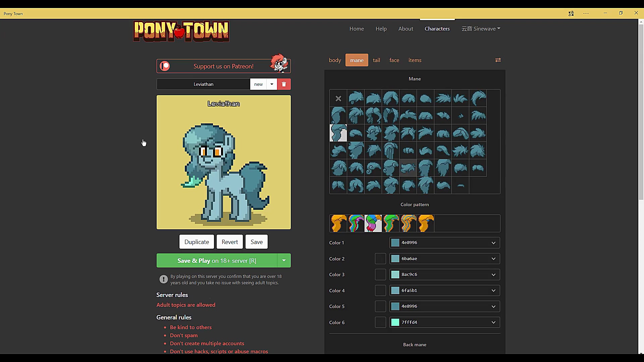This screenshot has width=644, height=362.
Task: Click the swap arrows icon beside the items tab
Action: point(498,60)
